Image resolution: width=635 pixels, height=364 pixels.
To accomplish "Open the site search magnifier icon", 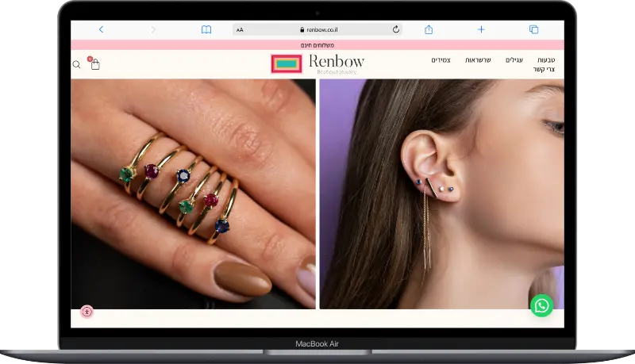I will 76,65.
